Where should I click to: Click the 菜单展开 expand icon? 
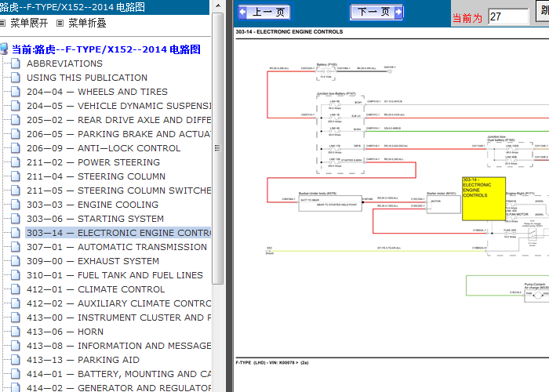pos(3,24)
